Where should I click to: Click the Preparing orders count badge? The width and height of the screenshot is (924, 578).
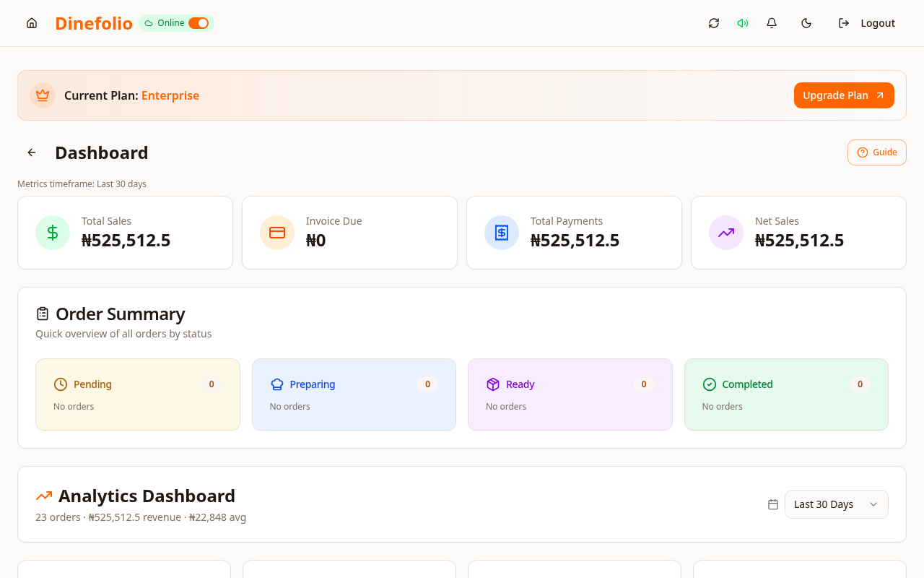[x=427, y=384]
